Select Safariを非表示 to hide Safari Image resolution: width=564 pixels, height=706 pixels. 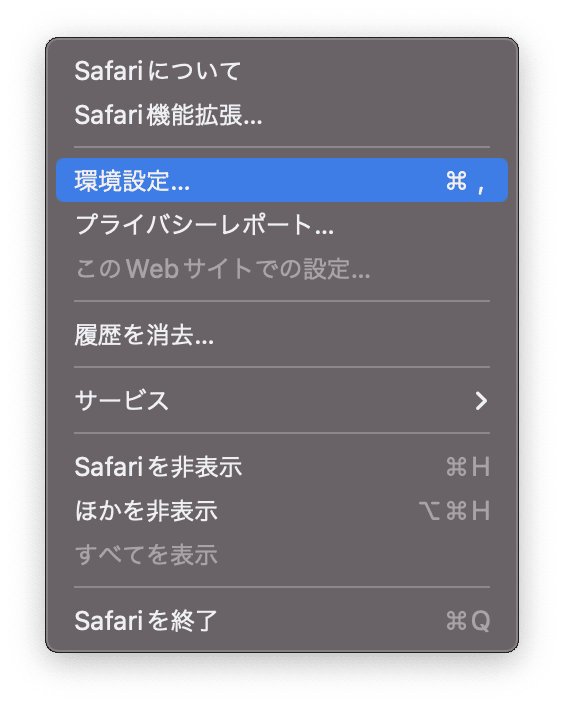[282, 466]
